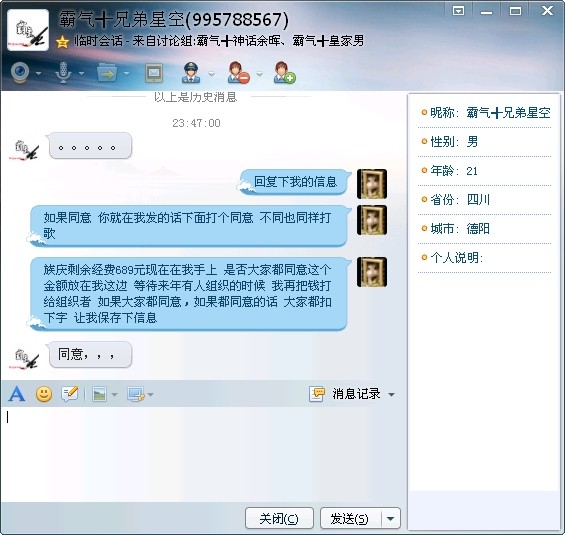This screenshot has height=535, width=565.
Task: Click the 关闭(C) close button
Action: (279, 519)
